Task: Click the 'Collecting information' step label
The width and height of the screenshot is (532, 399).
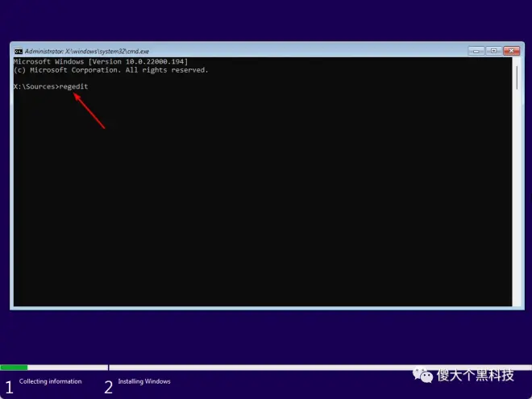Action: tap(50, 381)
